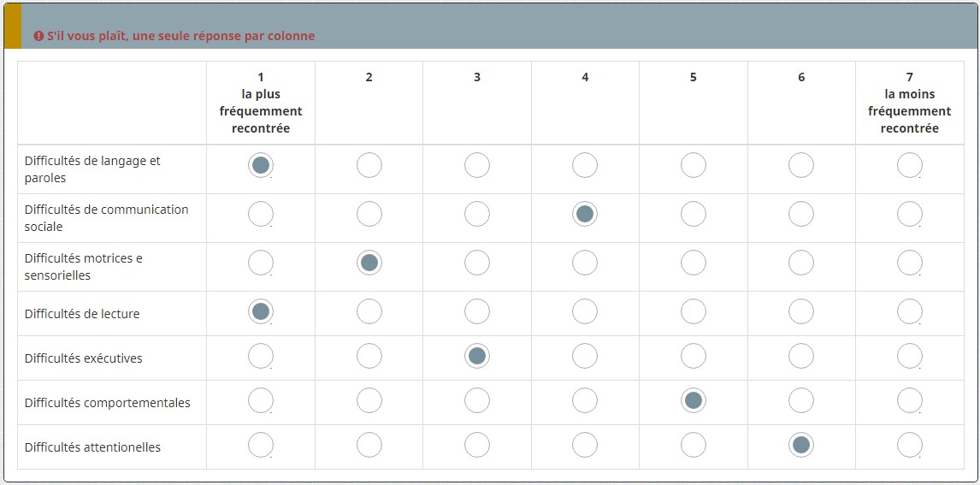This screenshot has height=485, width=980.
Task: Select rank 4 for Difficultés de communication sociale
Action: (x=585, y=214)
